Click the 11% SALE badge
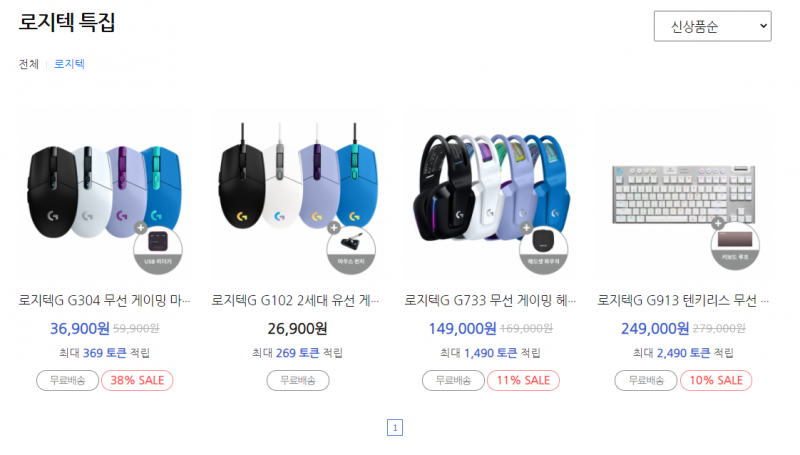 (x=523, y=381)
